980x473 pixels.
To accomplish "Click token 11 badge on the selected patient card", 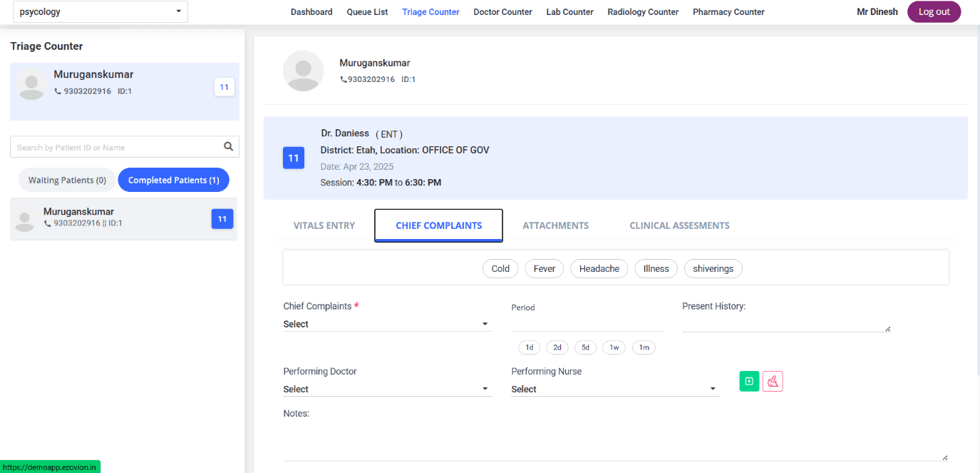I will [x=224, y=87].
